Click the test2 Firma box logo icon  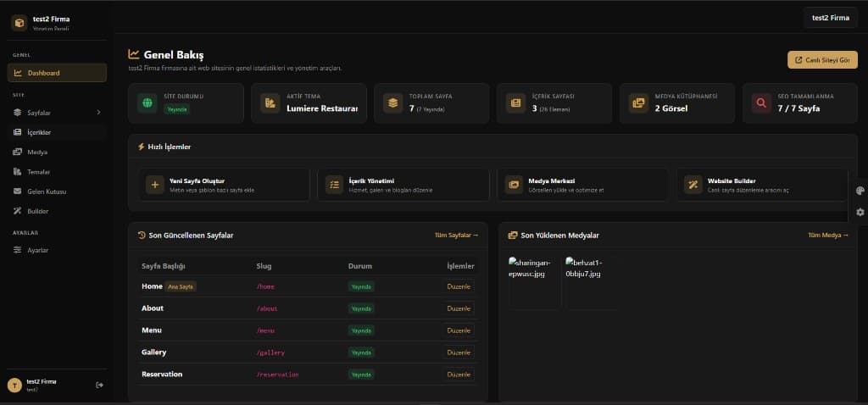(x=19, y=23)
